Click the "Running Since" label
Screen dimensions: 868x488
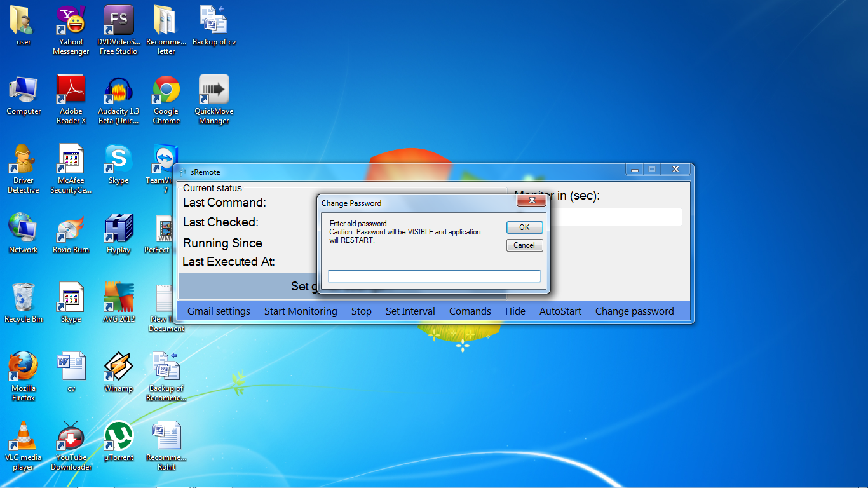click(222, 243)
